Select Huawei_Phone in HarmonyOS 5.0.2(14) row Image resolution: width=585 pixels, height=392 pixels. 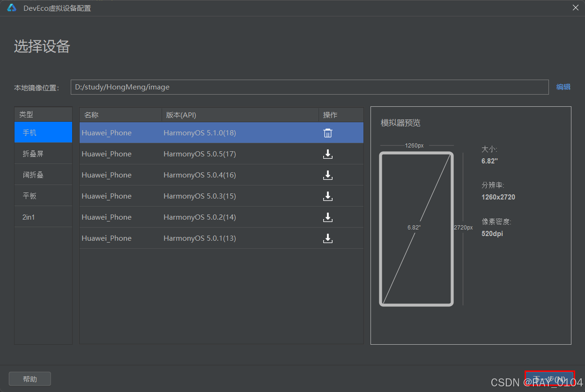click(x=106, y=217)
